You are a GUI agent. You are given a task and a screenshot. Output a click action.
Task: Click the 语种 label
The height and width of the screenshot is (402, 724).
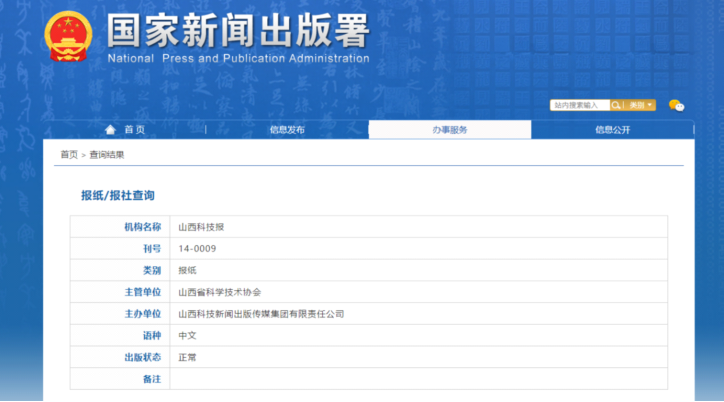coord(152,336)
